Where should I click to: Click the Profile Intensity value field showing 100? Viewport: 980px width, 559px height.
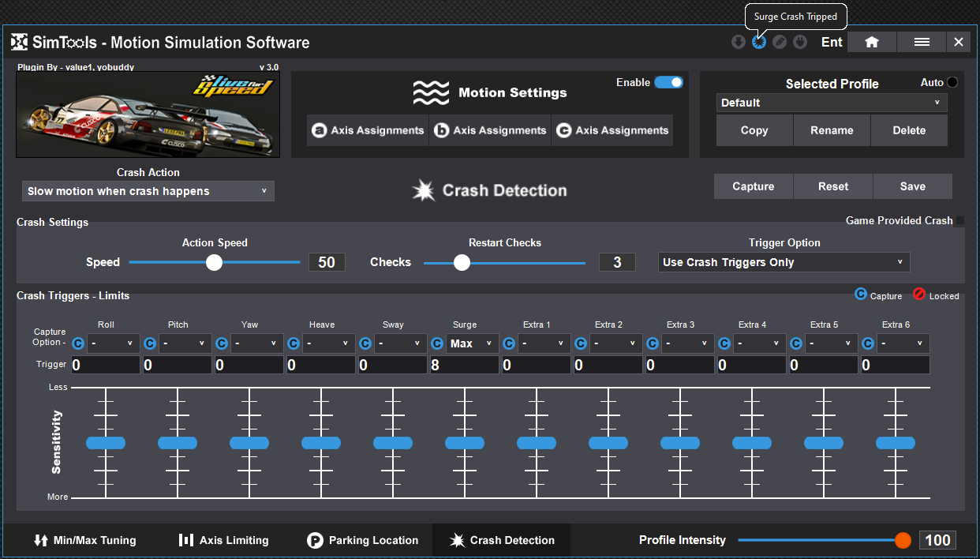937,540
